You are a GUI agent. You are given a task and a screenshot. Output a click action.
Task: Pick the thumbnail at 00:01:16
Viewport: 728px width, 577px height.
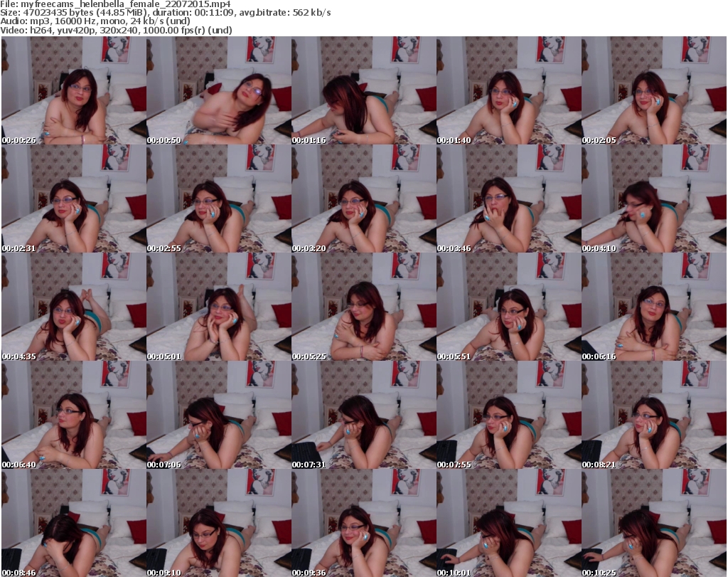(363, 90)
